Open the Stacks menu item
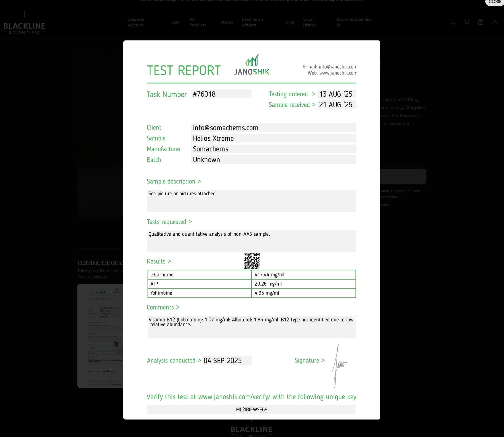Image resolution: width=504 pixels, height=437 pixels. 226,22
